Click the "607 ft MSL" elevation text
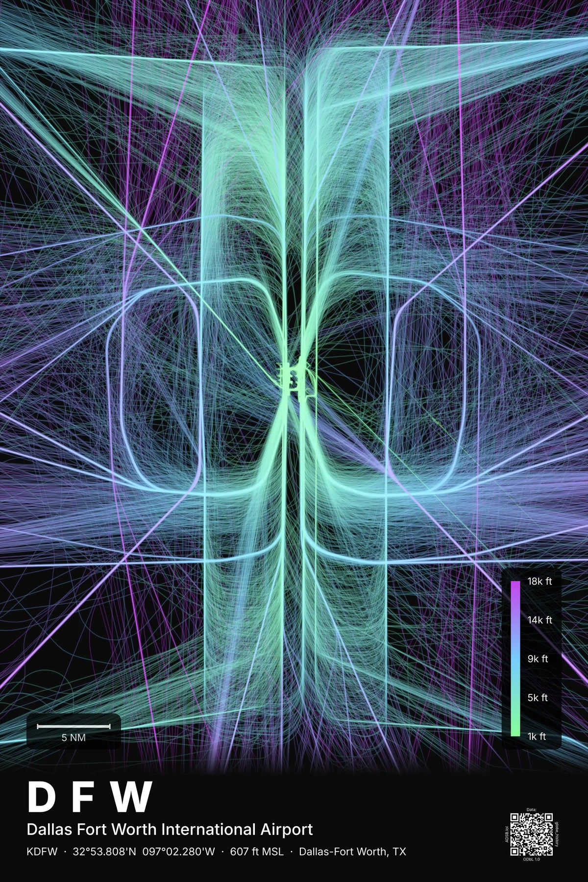588x882 pixels. click(x=257, y=852)
